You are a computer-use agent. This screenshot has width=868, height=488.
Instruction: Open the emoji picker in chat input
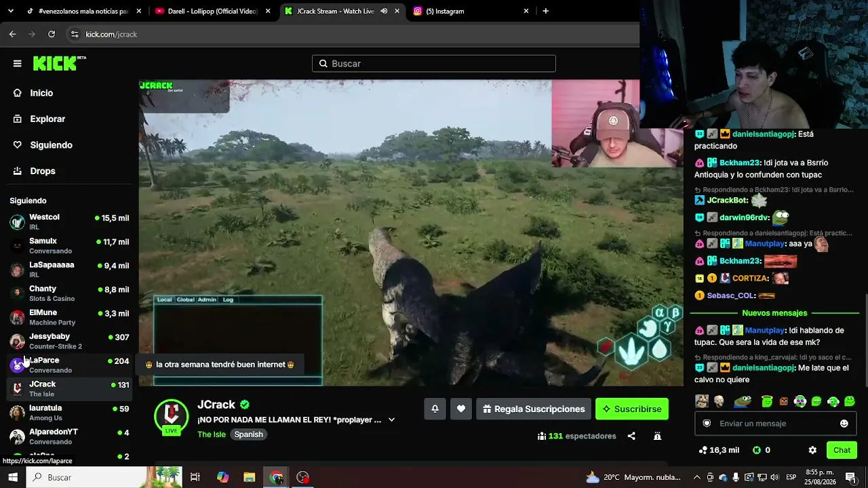(844, 424)
